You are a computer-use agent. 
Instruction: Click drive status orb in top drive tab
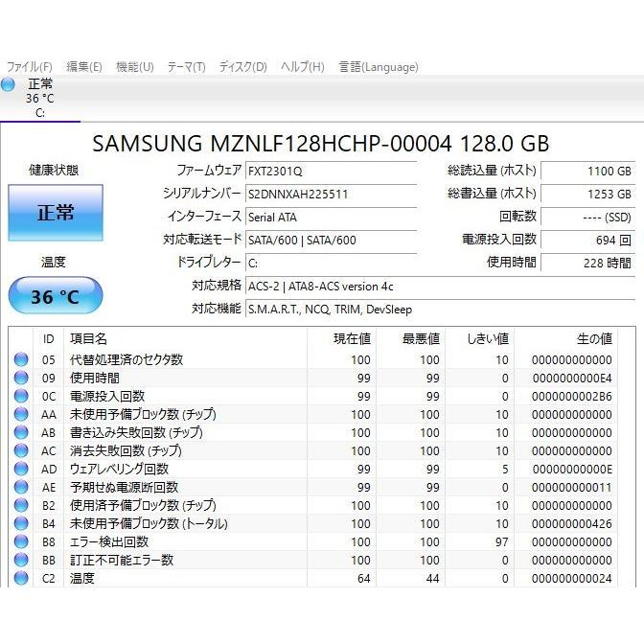point(9,85)
